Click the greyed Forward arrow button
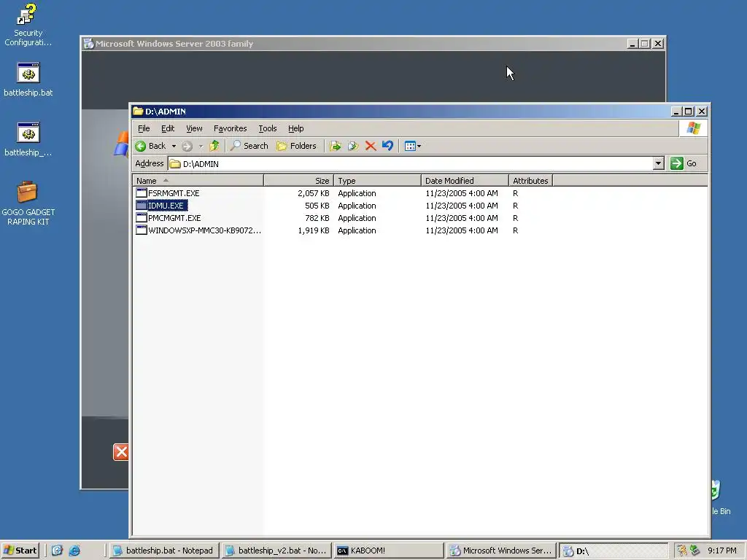 (x=187, y=146)
